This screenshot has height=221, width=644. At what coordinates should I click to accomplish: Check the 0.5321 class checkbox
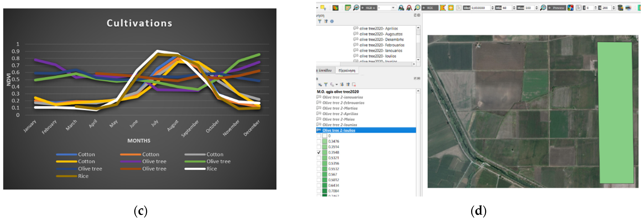319,158
